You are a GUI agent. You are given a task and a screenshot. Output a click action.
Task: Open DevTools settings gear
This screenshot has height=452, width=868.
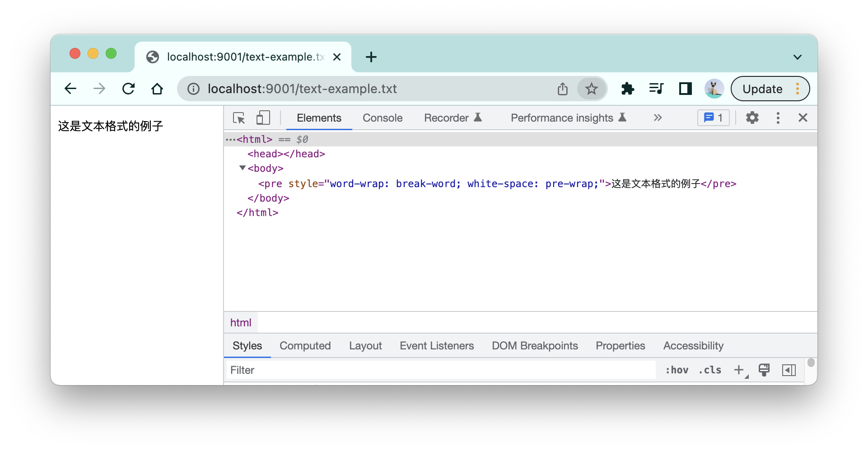[752, 118]
